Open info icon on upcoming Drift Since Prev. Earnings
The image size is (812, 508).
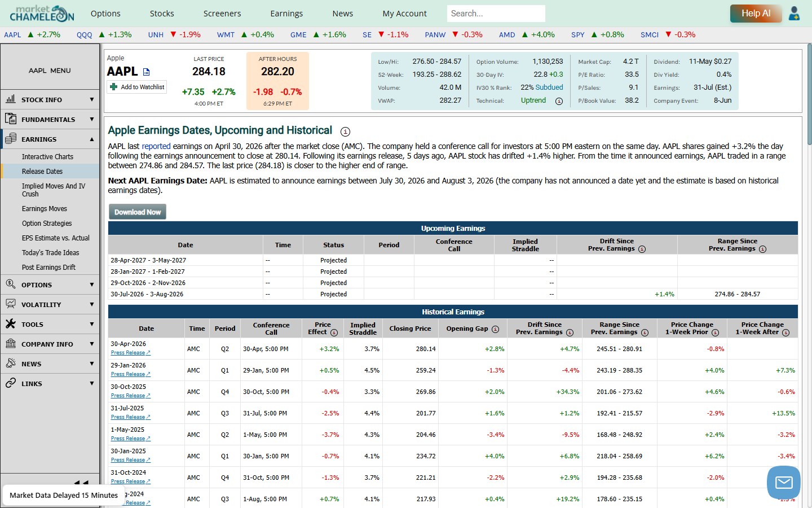pyautogui.click(x=642, y=249)
